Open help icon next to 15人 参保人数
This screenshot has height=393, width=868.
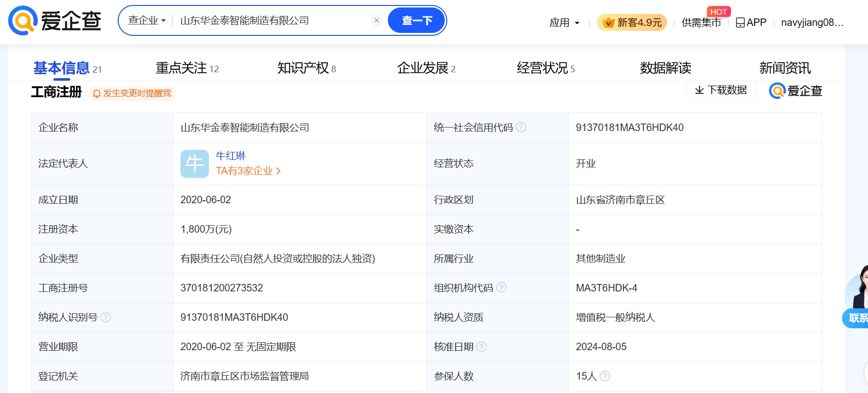[605, 376]
